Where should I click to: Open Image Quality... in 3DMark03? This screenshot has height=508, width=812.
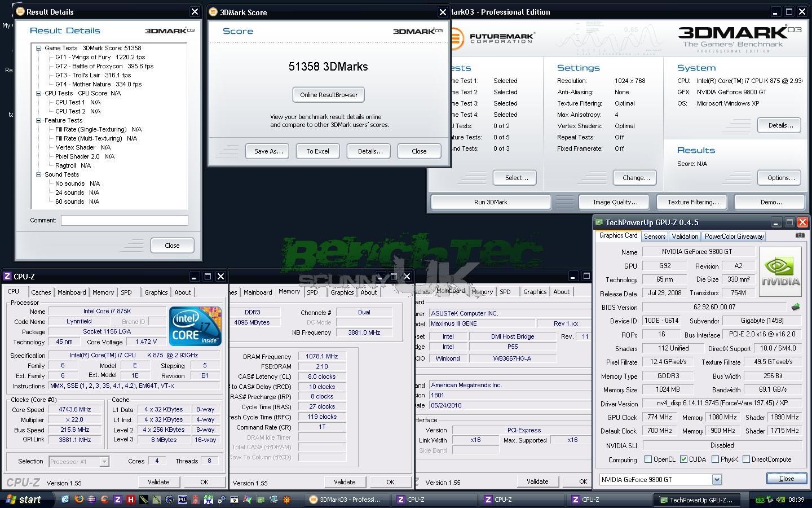tap(615, 202)
